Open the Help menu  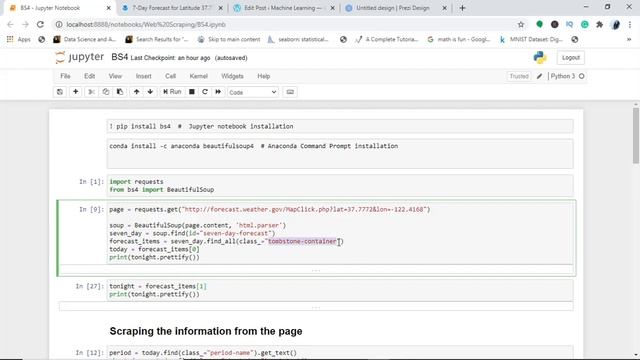264,76
